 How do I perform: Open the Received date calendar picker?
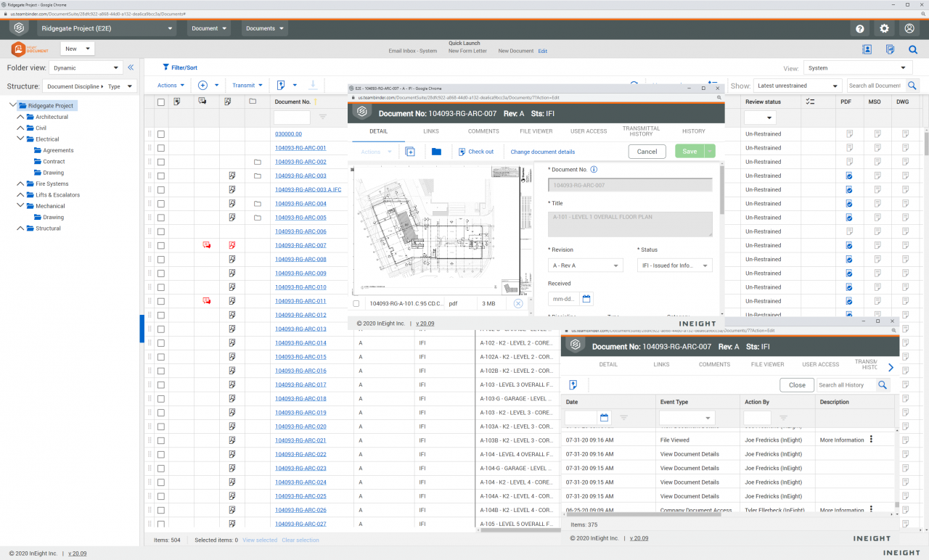587,298
